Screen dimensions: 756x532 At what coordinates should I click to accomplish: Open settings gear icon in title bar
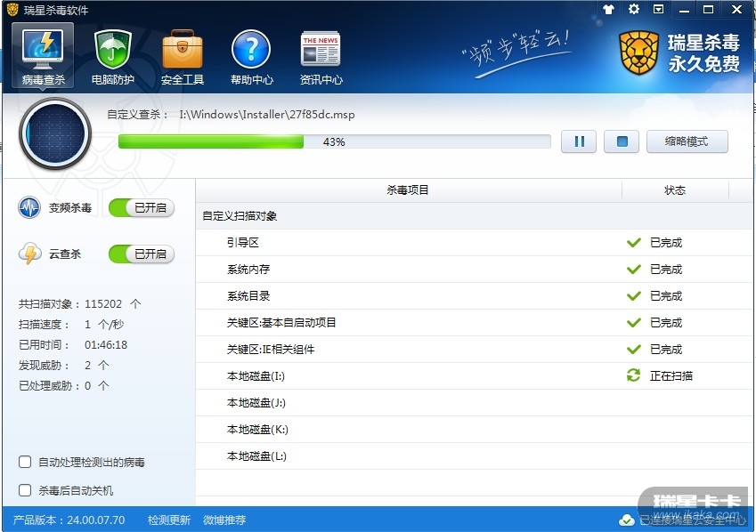pos(633,9)
